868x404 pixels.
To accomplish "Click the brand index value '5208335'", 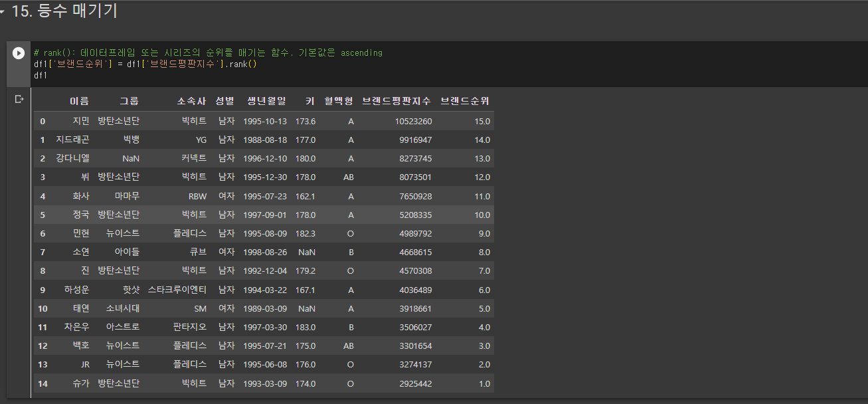I will (415, 215).
